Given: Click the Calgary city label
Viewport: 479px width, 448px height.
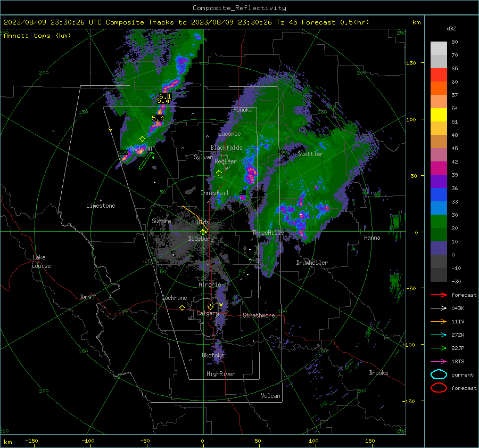Looking at the screenshot, I should [x=208, y=313].
